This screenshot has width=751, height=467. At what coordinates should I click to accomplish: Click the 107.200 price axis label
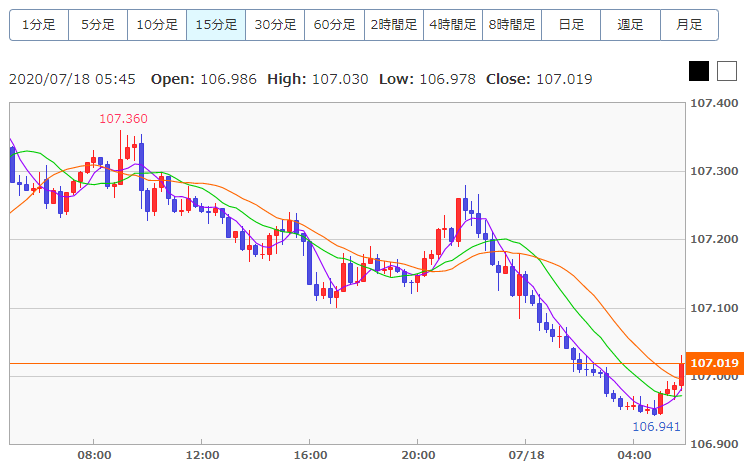click(x=714, y=239)
